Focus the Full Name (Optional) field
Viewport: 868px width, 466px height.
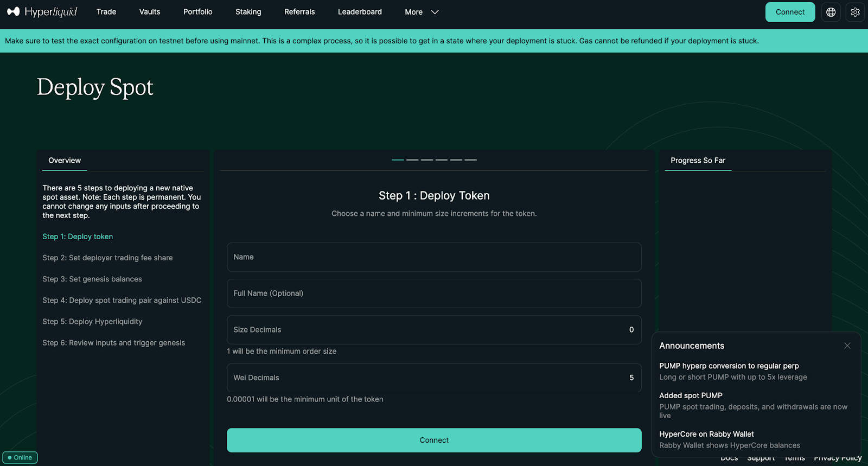tap(434, 293)
